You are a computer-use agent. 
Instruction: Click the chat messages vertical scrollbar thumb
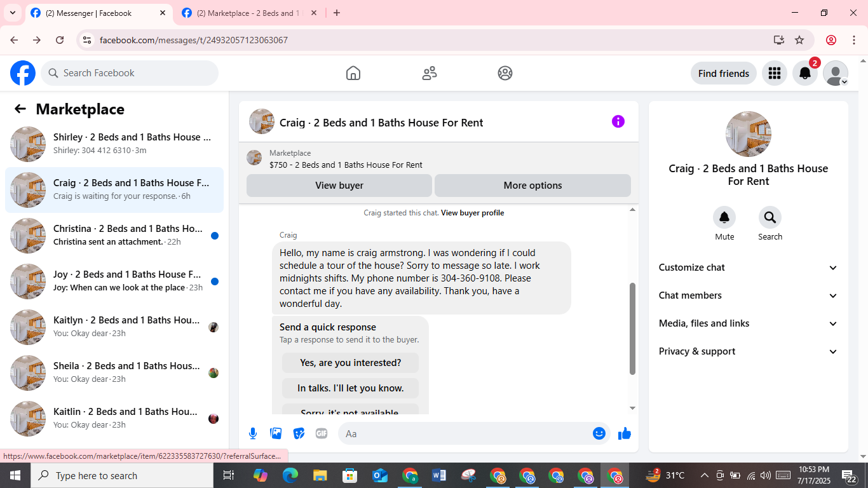tap(632, 329)
